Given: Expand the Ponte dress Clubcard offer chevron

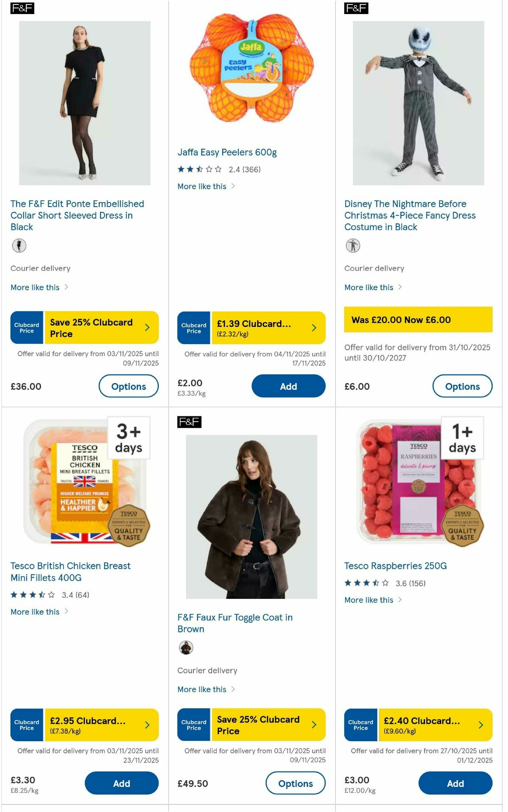Looking at the screenshot, I should [x=148, y=327].
